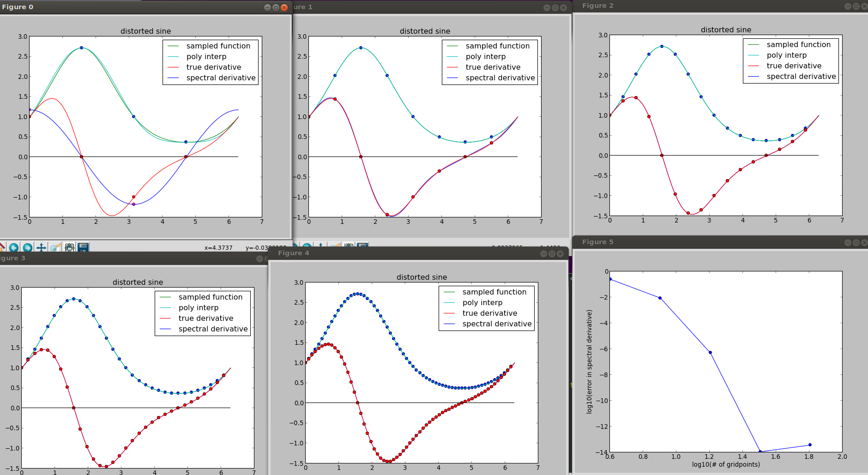
Task: Click 'true derivative' legend entry in Figure 0
Action: point(214,67)
